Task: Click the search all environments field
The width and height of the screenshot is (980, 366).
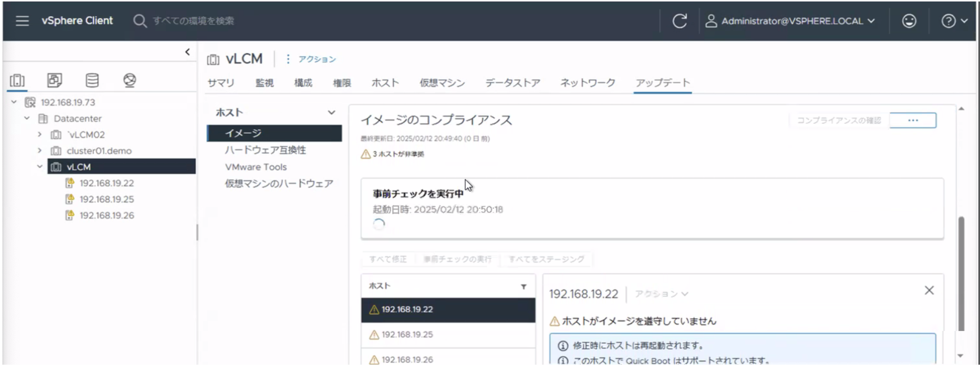Action: click(193, 21)
